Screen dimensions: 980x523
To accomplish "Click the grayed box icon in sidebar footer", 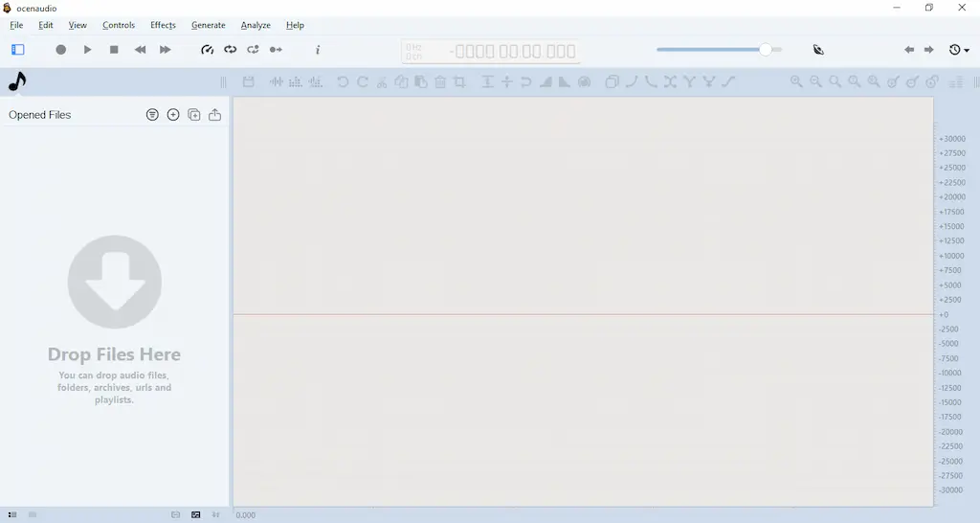I will [176, 515].
